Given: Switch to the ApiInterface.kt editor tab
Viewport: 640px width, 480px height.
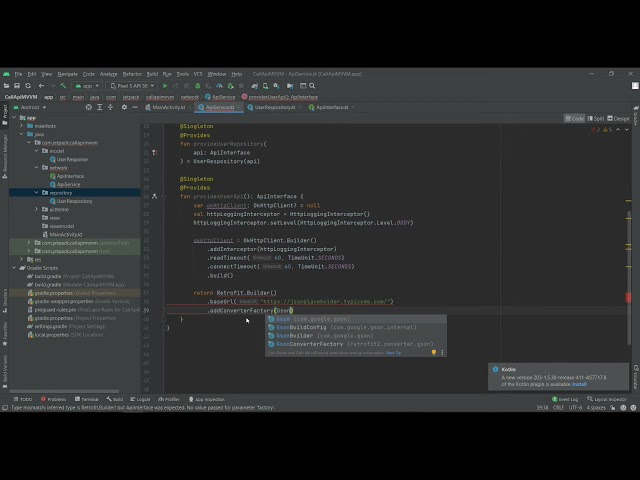Looking at the screenshot, I should tap(331, 107).
